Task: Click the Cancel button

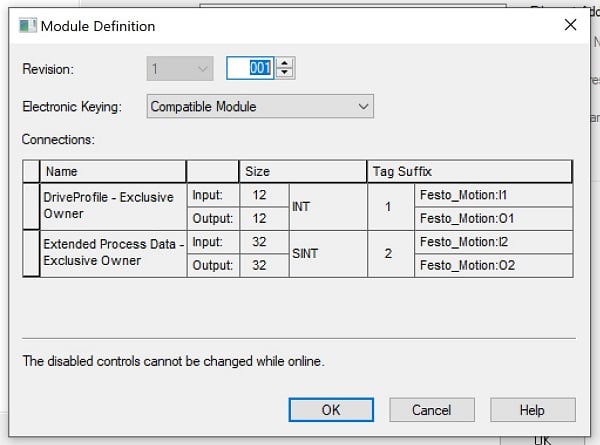Action: 432,410
